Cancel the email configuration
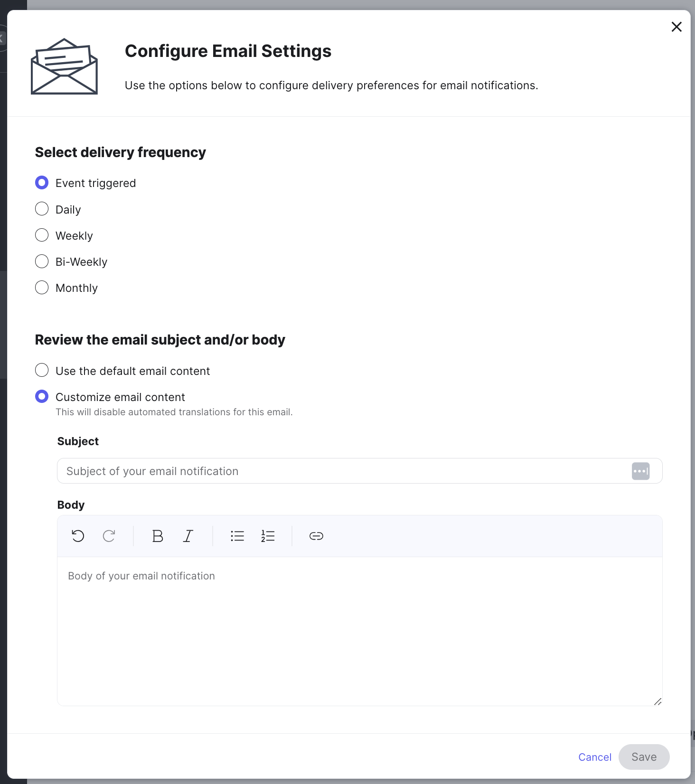The height and width of the screenshot is (784, 695). coord(594,757)
